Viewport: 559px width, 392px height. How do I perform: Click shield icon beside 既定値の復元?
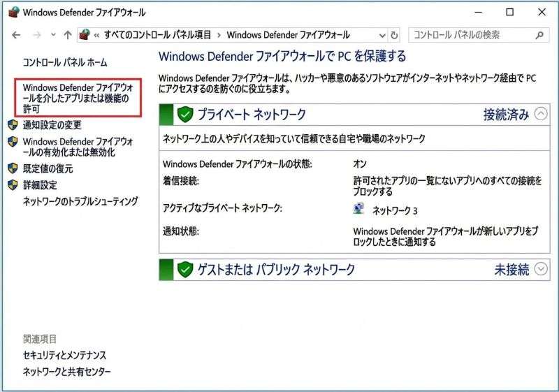pos(13,168)
